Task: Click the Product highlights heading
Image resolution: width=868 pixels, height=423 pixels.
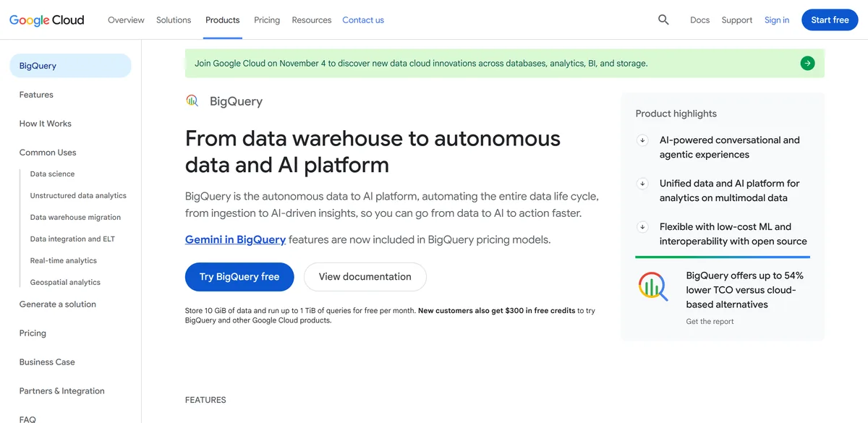Action: pos(676,114)
